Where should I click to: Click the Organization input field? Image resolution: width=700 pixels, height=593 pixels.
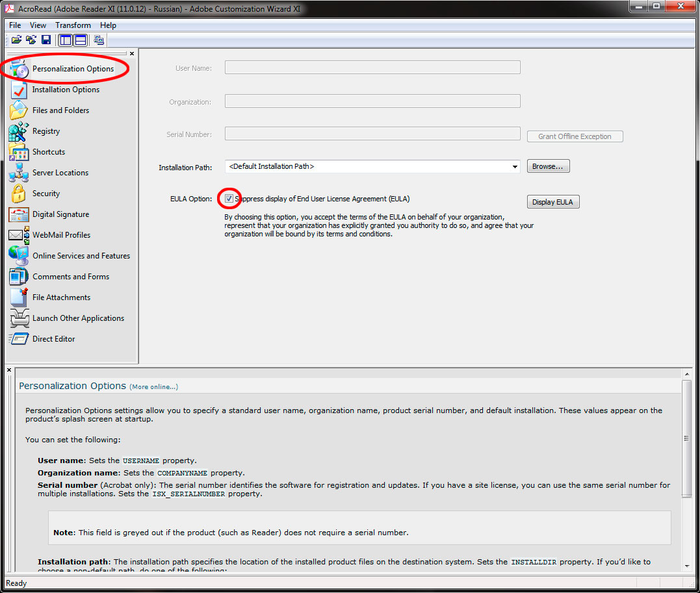coord(372,101)
